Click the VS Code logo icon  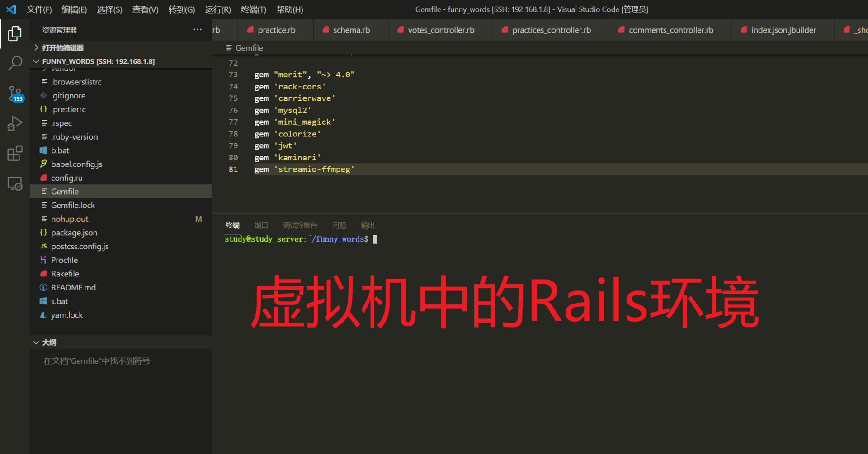[11, 9]
